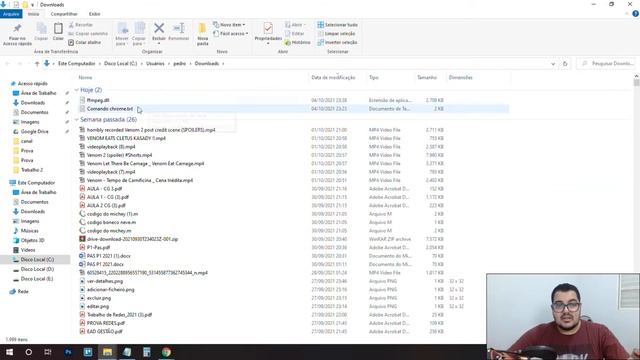Click the refresh button by address bar
640x360 pixels.
pyautogui.click(x=565, y=64)
